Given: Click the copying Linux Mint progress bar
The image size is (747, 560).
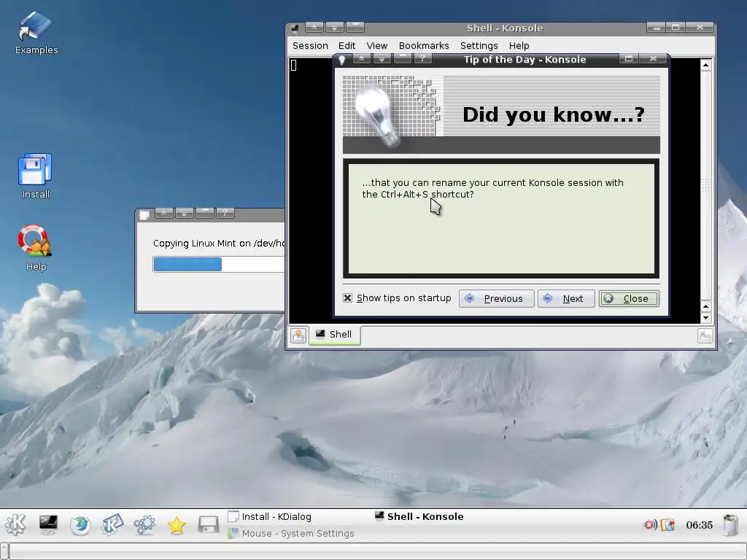Looking at the screenshot, I should tap(219, 264).
